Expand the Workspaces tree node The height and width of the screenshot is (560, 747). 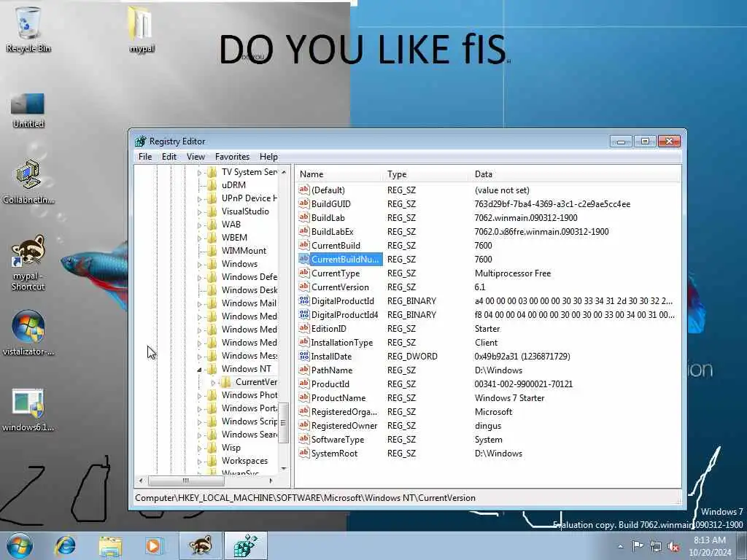(x=200, y=462)
